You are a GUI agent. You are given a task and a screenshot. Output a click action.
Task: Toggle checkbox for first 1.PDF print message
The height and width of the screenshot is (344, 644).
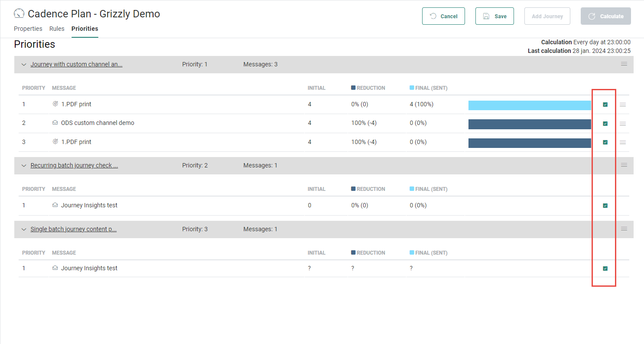click(x=605, y=105)
